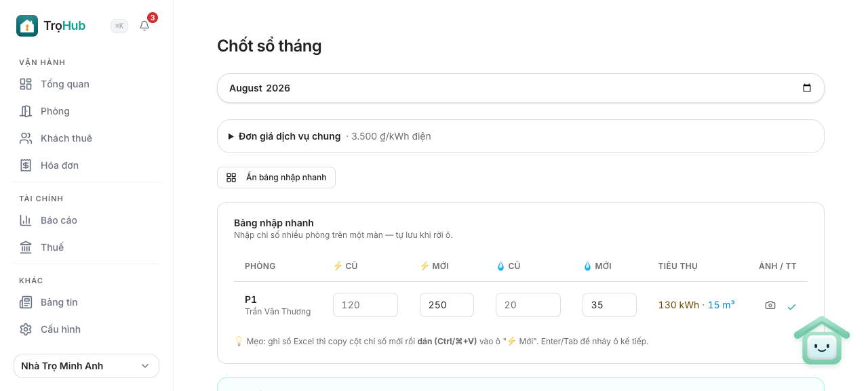Click the grid icon in Ẩn bảng nhập nhanh
This screenshot has width=868, height=391.
pyautogui.click(x=231, y=178)
